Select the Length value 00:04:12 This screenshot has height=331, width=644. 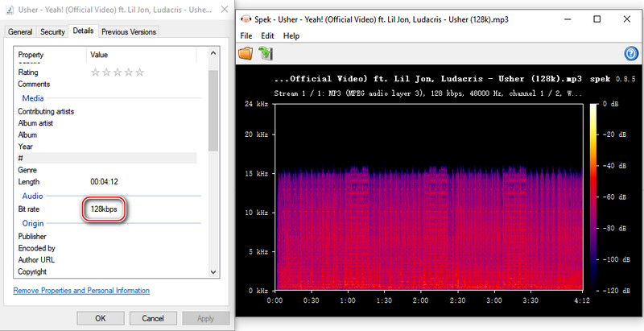105,181
